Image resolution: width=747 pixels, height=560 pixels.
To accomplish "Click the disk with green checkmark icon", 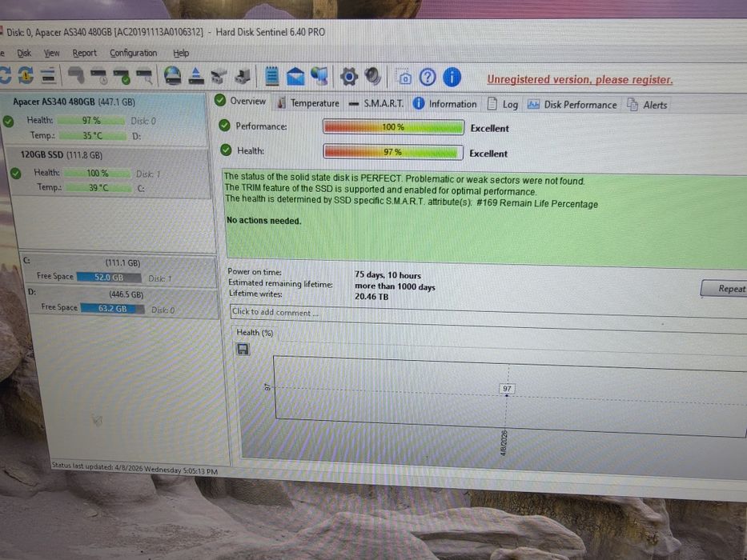I will (122, 76).
